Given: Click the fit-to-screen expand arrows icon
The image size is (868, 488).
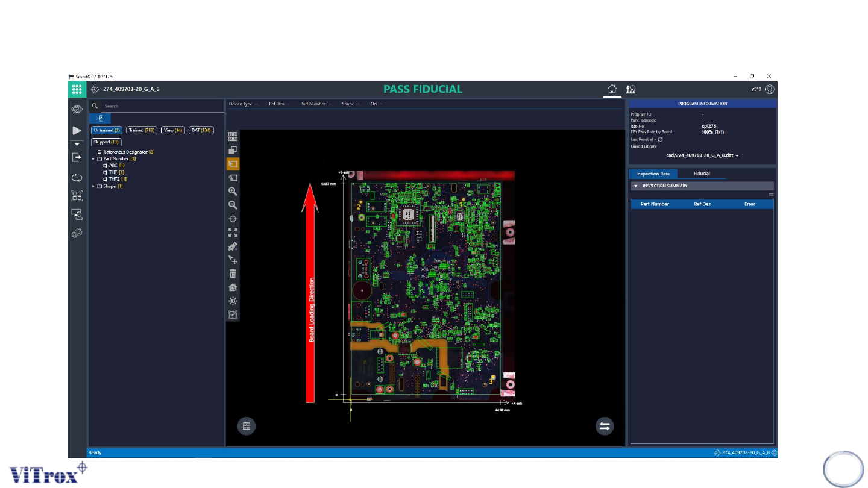Looking at the screenshot, I should click(x=233, y=233).
